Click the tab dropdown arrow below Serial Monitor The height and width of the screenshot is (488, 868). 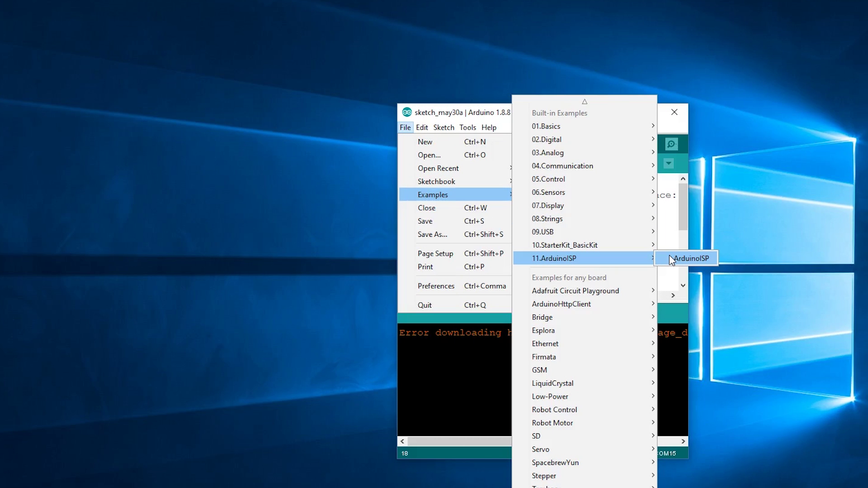click(669, 163)
